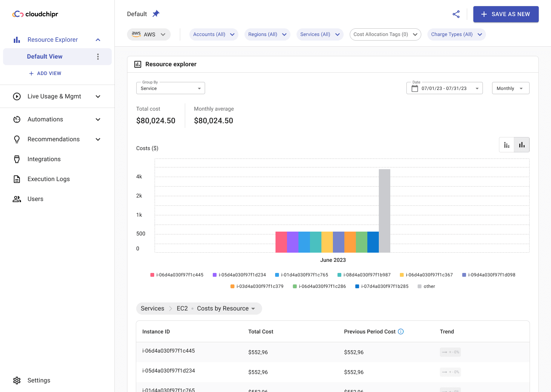Toggle legend entry i-03d4a030f97f1c379
Screen dimensions: 551x392
pos(257,286)
